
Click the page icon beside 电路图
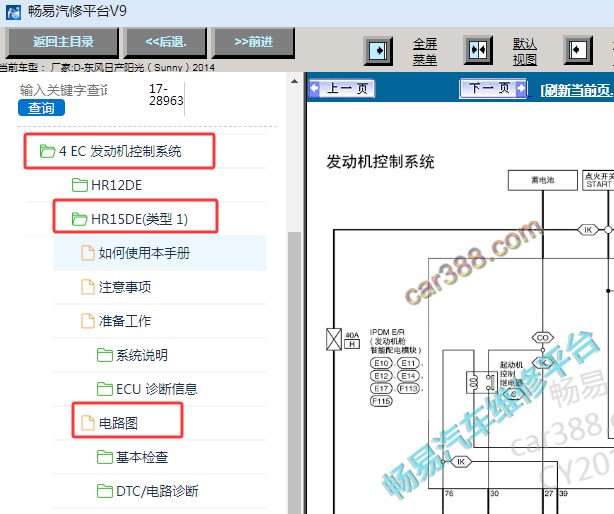pos(87,423)
